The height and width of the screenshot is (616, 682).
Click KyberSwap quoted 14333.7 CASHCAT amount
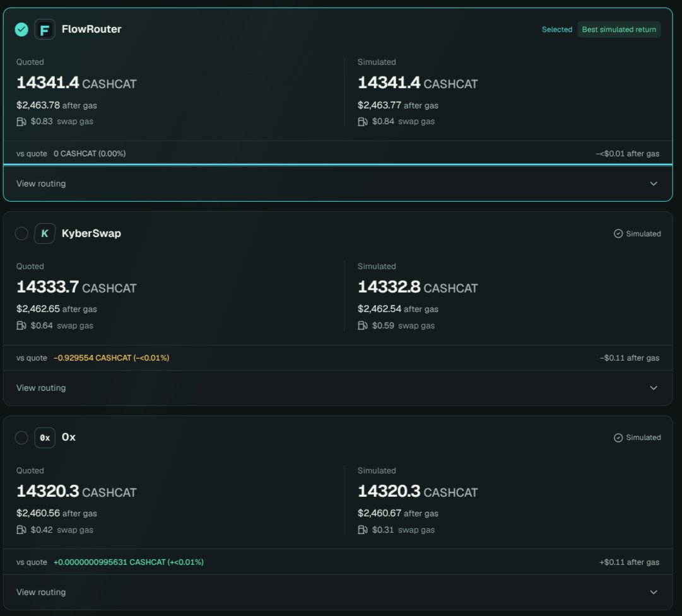tap(76, 287)
